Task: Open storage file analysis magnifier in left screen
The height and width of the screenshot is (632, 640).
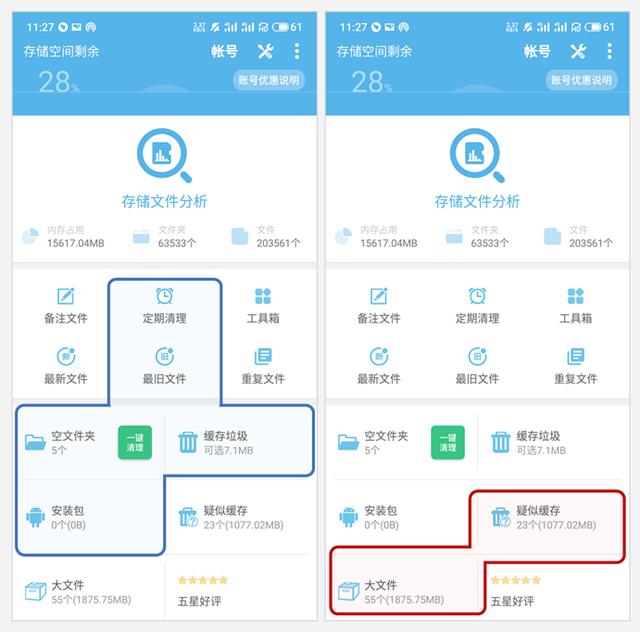Action: (x=164, y=155)
